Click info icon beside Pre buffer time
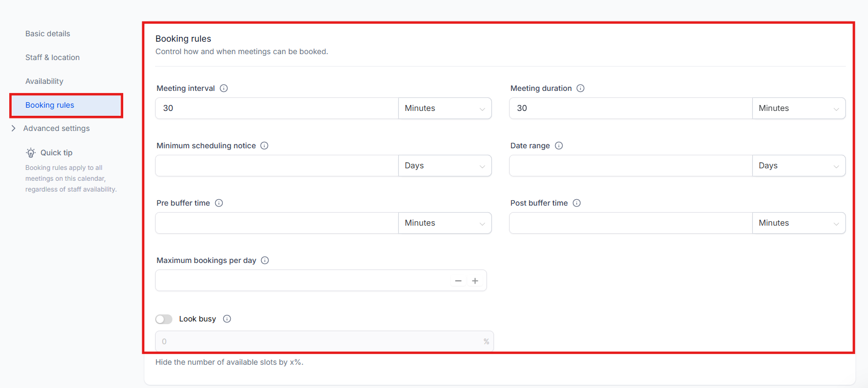The height and width of the screenshot is (388, 868). (x=219, y=203)
